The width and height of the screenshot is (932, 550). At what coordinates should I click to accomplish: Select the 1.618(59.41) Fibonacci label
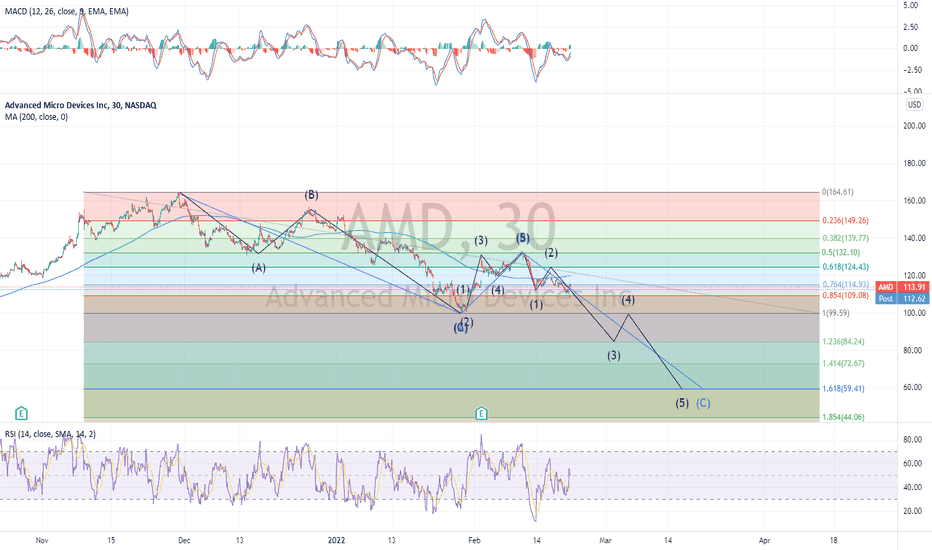(843, 389)
